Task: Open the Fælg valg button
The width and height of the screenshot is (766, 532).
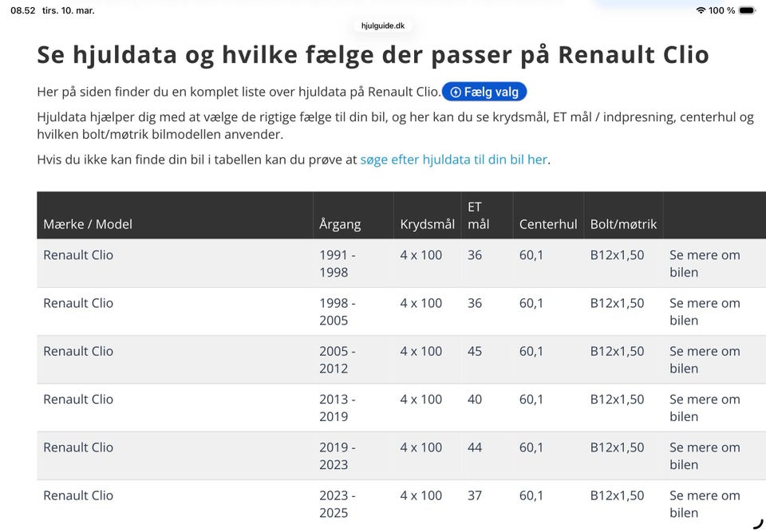Action: click(484, 92)
